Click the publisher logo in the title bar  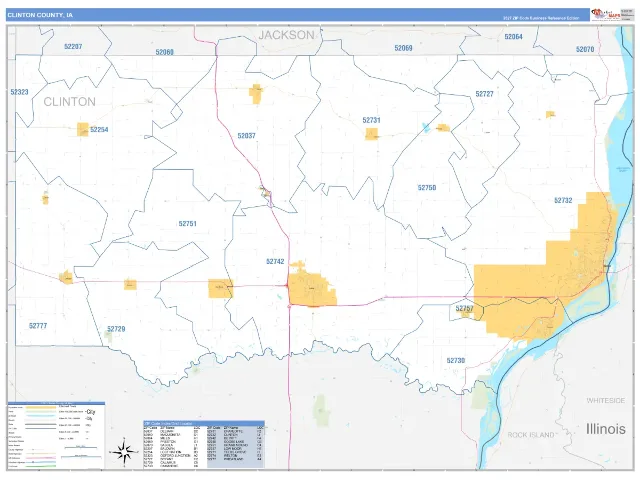tap(606, 15)
